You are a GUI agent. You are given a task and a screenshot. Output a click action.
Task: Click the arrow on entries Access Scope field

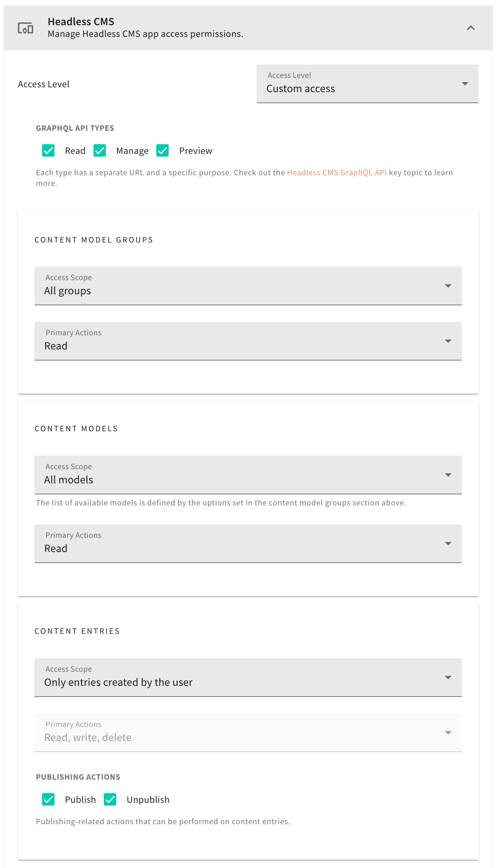448,677
